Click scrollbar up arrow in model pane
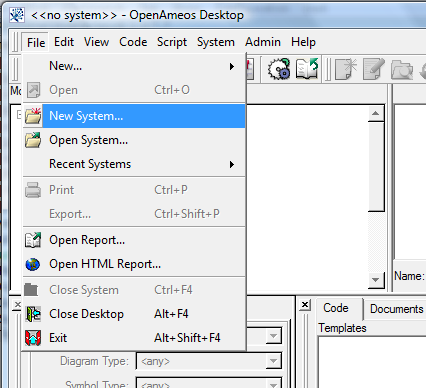Viewport: 426px width, 388px height. [376, 114]
